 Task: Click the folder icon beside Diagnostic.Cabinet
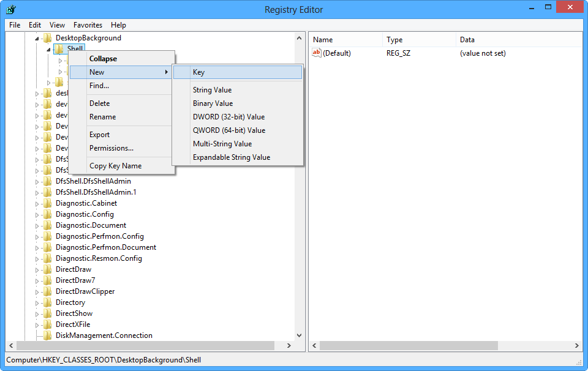click(x=48, y=203)
